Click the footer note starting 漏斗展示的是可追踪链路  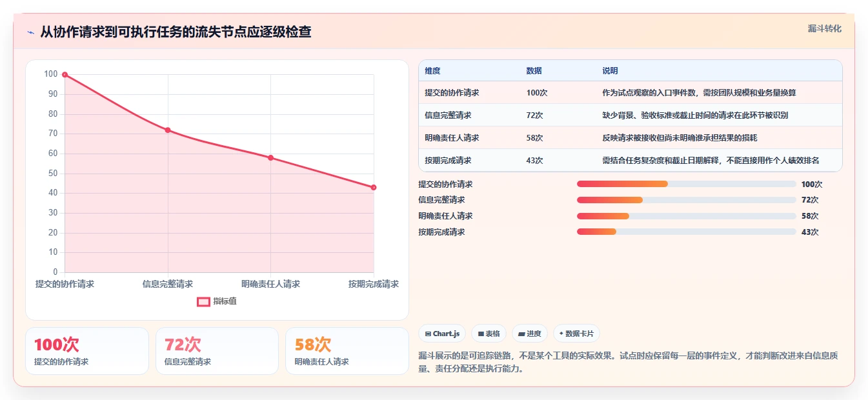[x=628, y=363]
